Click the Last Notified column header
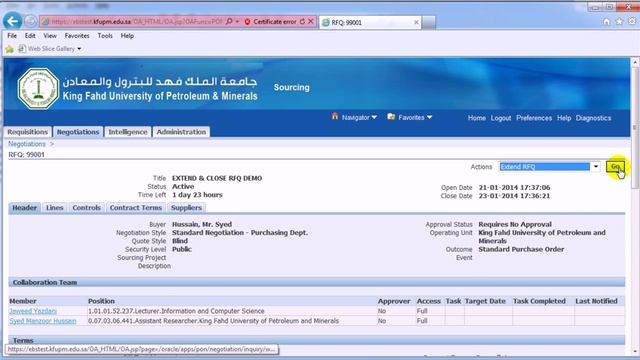The width and height of the screenshot is (640, 360). [x=596, y=301]
